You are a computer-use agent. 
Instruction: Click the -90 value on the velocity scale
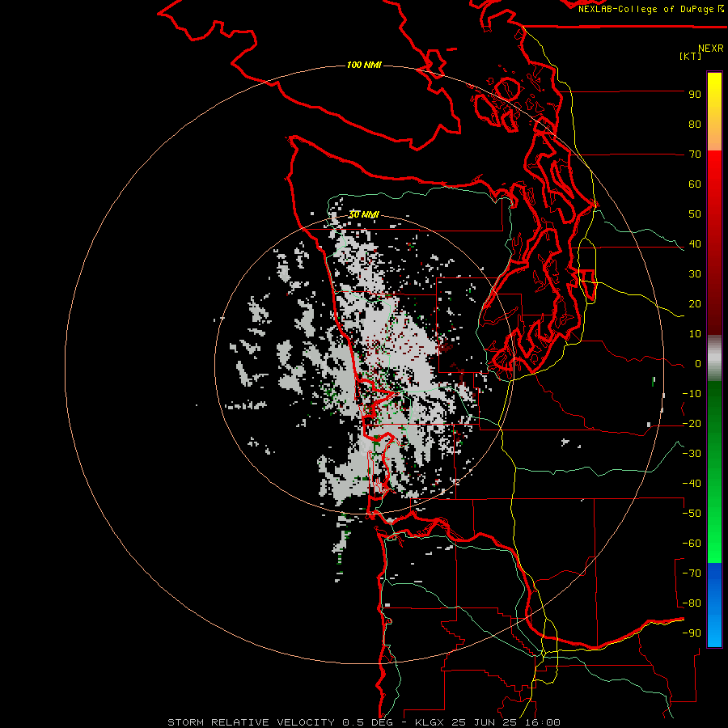[692, 633]
